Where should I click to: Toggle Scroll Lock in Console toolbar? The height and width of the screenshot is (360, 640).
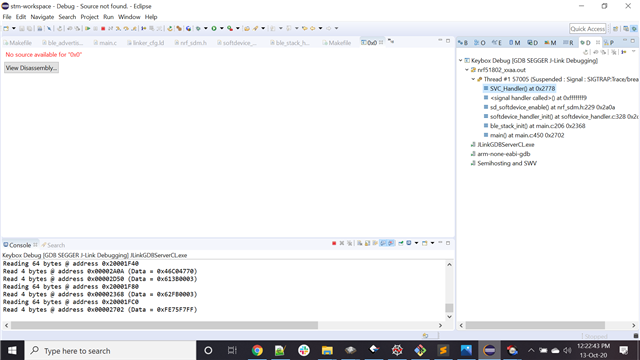[x=367, y=243]
